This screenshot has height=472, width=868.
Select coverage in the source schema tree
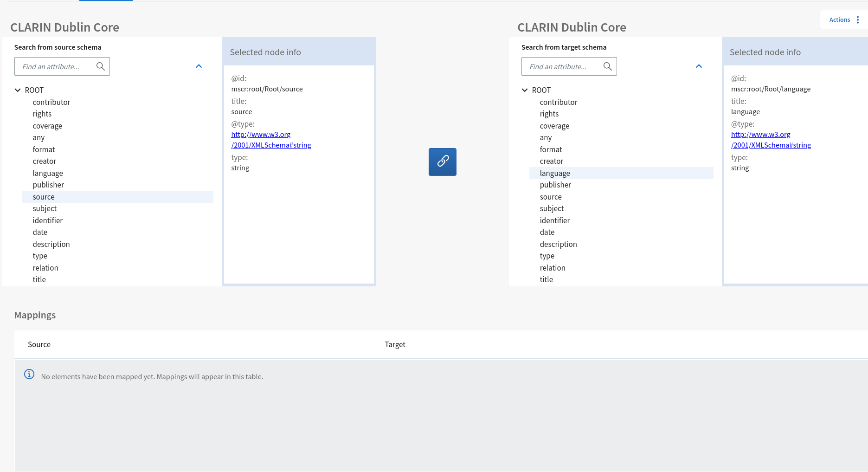click(47, 126)
